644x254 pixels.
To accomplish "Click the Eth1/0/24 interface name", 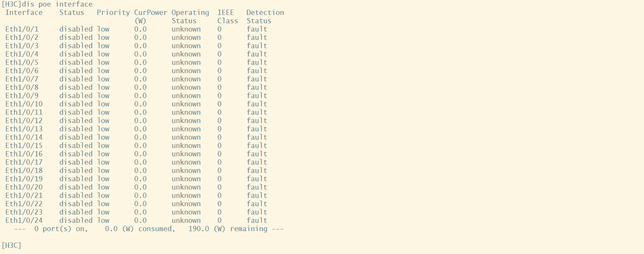I will pyautogui.click(x=24, y=220).
